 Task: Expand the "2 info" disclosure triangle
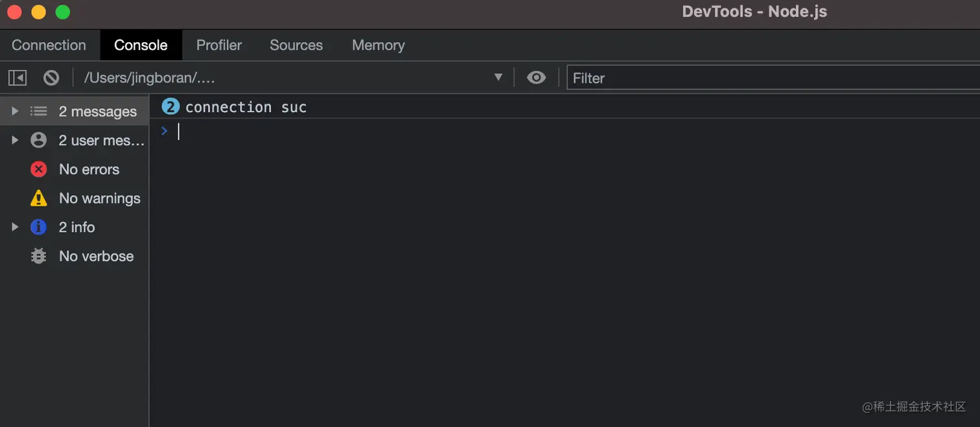[x=14, y=227]
